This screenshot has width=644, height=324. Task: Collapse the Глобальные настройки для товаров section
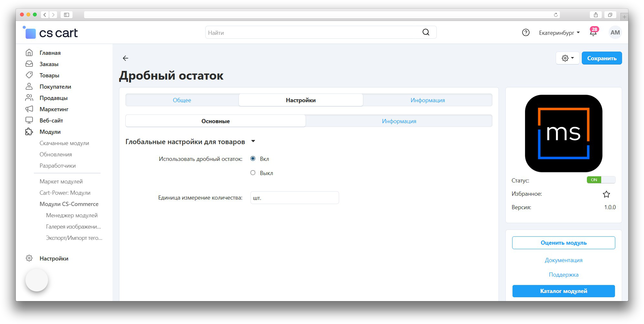click(253, 142)
